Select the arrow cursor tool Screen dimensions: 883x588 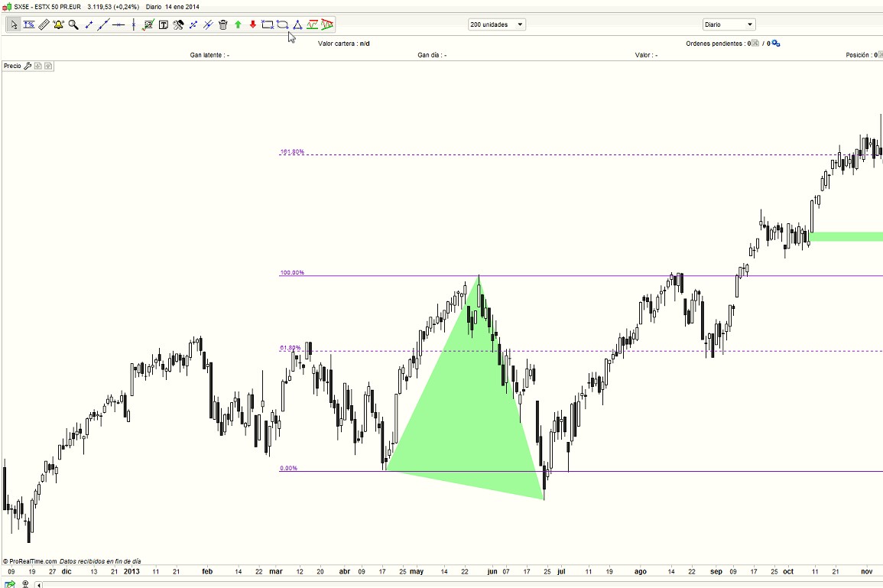click(x=14, y=24)
